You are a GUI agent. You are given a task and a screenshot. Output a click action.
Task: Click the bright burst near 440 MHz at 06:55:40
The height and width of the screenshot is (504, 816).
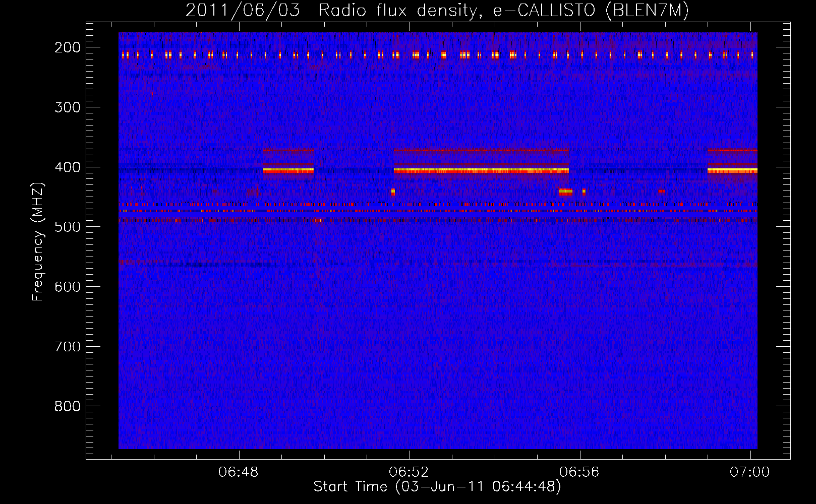(565, 192)
